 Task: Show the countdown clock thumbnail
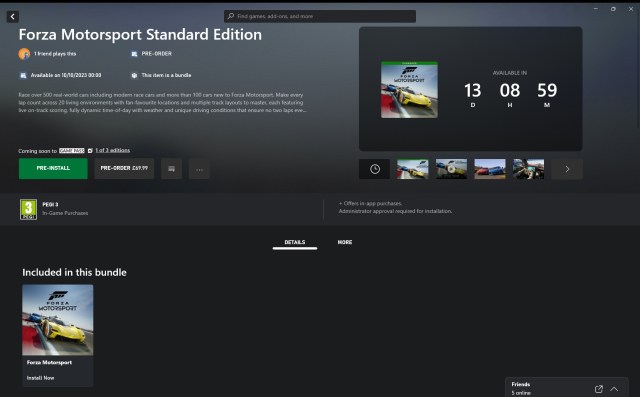375,169
